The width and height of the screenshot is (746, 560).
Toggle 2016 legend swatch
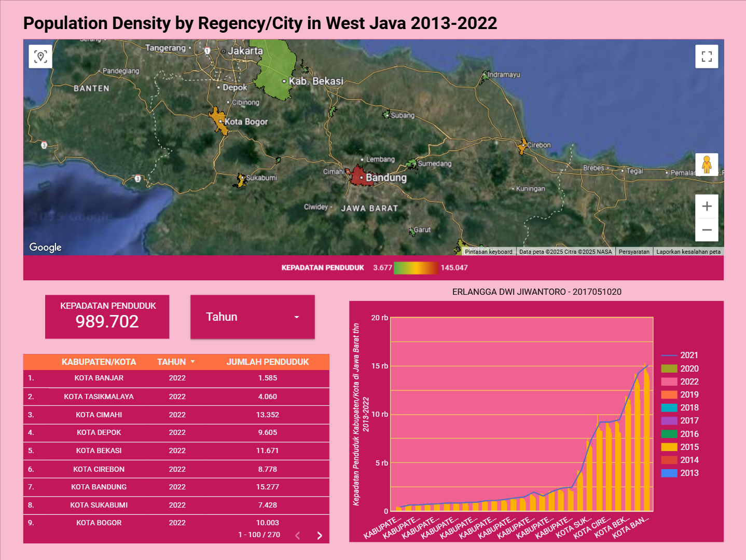point(669,434)
